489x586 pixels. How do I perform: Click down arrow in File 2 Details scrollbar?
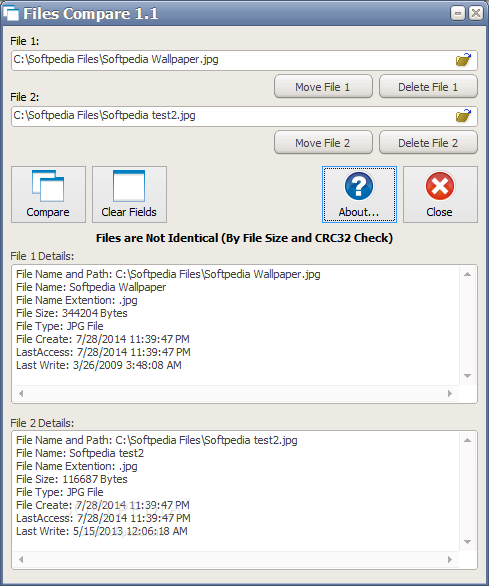pyautogui.click(x=467, y=542)
